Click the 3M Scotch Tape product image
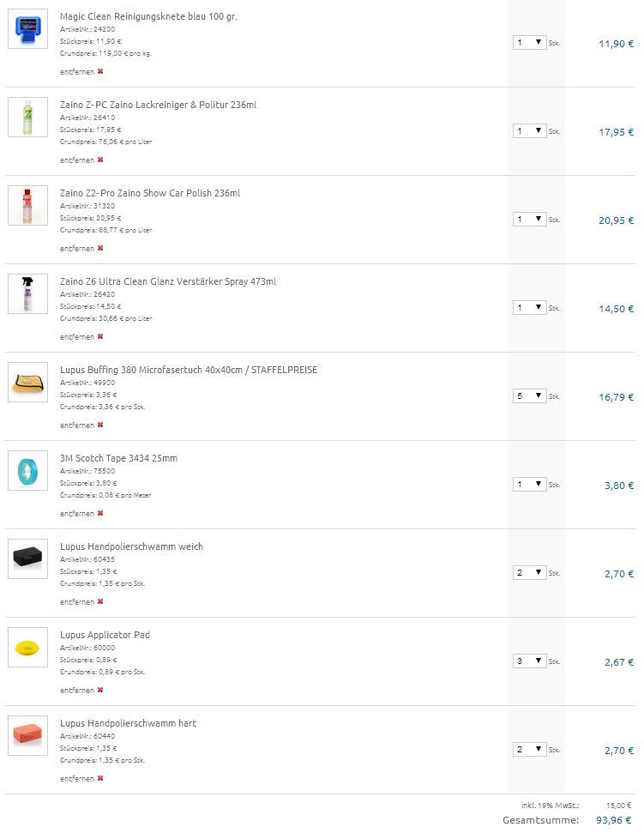This screenshot has width=644, height=833. pos(28,472)
